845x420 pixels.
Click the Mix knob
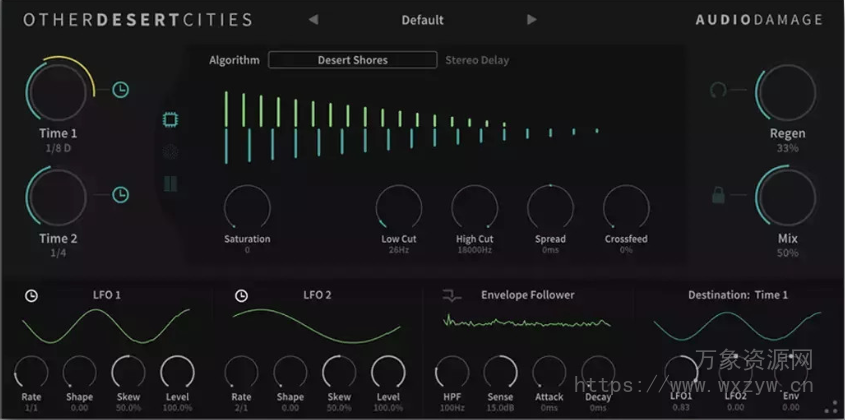[787, 196]
